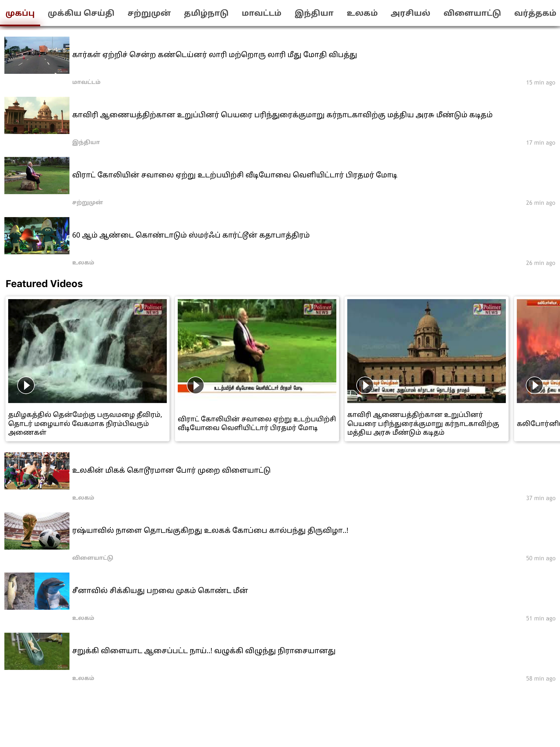The image size is (560, 747).
Task: Switch to வர்த்தகம் tab
Action: (x=535, y=13)
